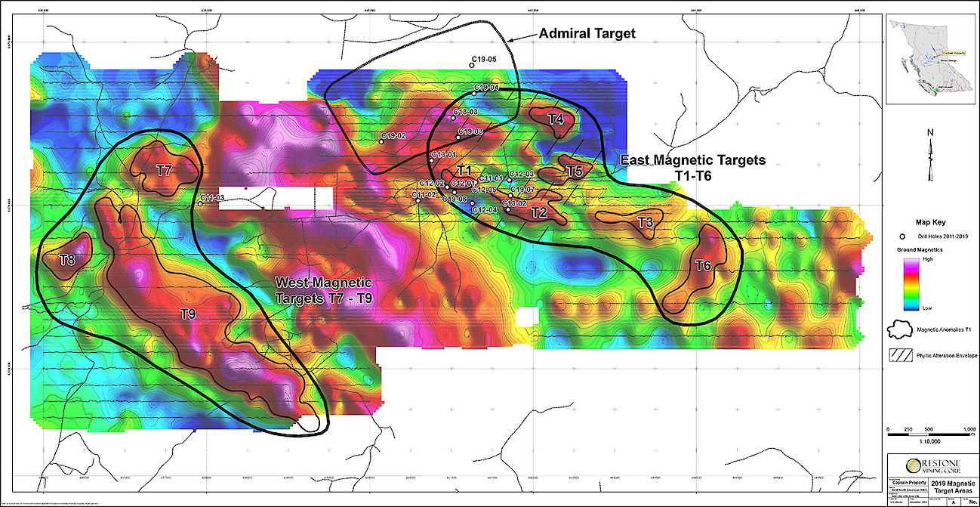The height and width of the screenshot is (507, 980).
Task: Select the T8 magnetic anomaly
Action: [x=67, y=261]
